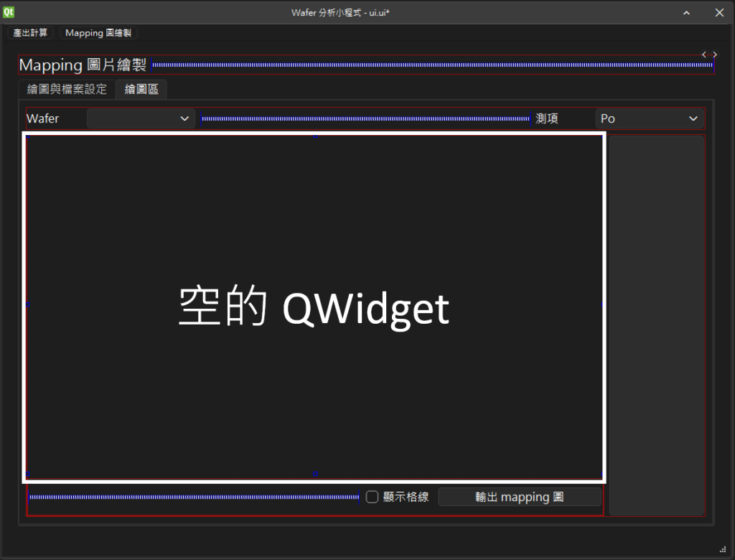The width and height of the screenshot is (735, 560).
Task: Go to the next stacked page arrow
Action: click(715, 55)
